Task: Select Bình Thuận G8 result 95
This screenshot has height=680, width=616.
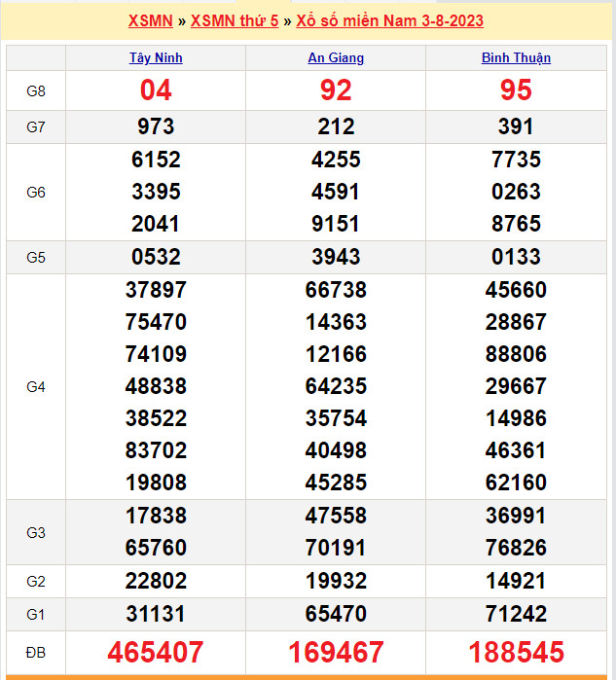Action: point(516,90)
